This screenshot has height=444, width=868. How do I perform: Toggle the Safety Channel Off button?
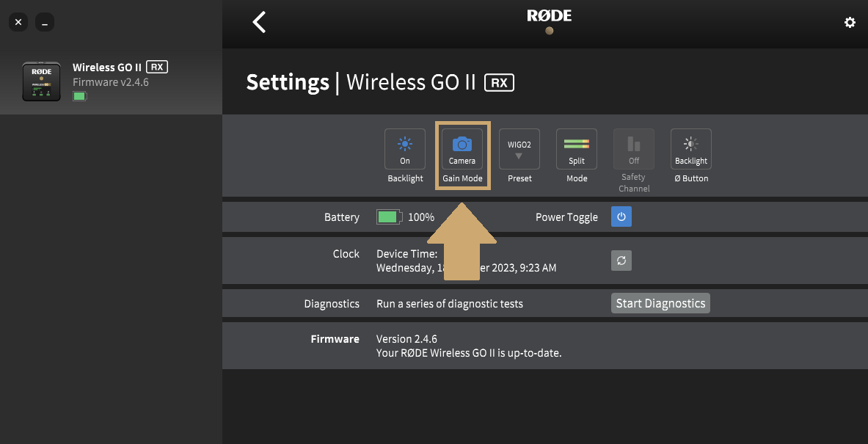634,149
